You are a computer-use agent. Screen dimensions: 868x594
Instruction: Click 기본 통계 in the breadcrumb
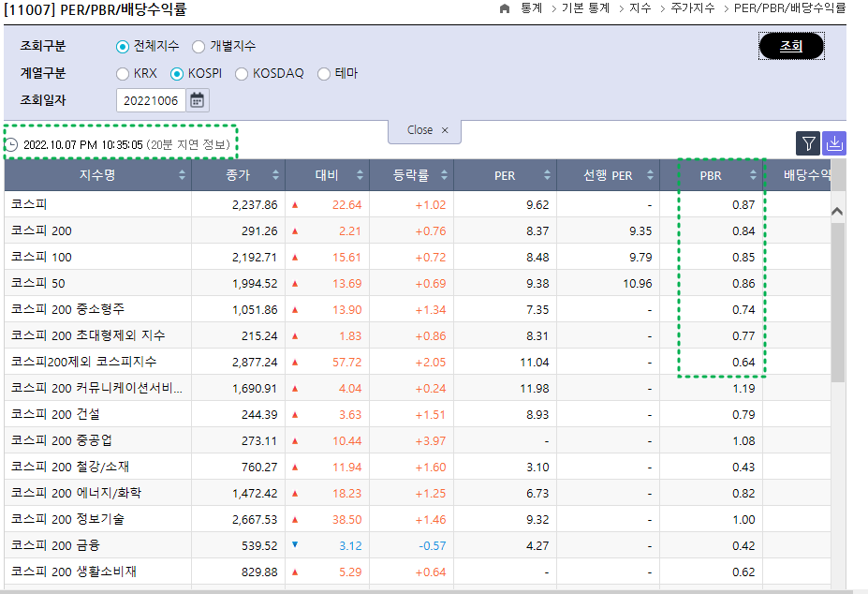(x=585, y=8)
